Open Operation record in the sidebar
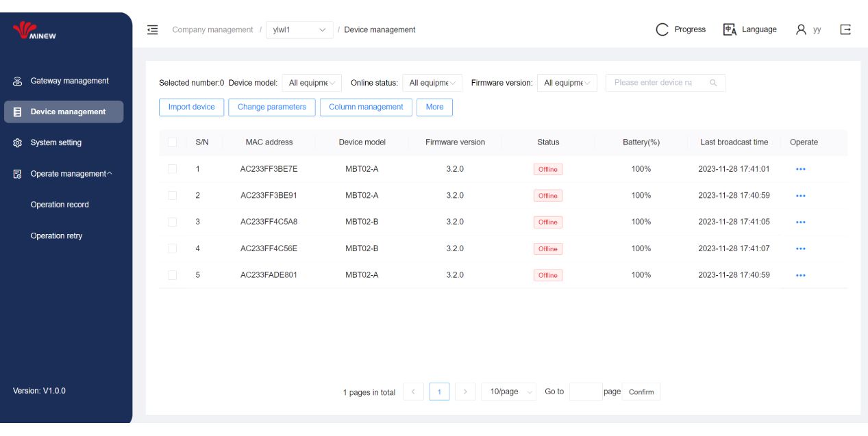This screenshot has height=436, width=868. [x=60, y=205]
